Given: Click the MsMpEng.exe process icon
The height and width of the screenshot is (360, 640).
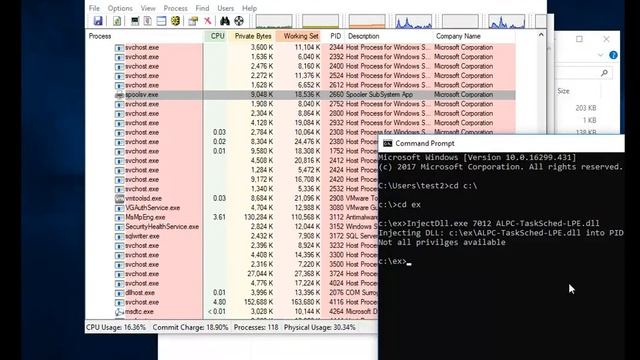Looking at the screenshot, I should tap(119, 218).
